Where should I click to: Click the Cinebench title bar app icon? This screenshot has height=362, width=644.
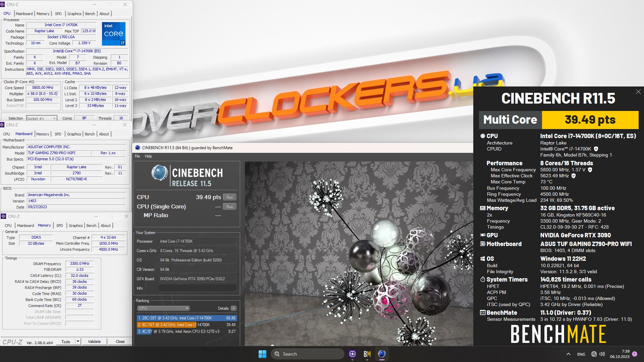click(138, 147)
